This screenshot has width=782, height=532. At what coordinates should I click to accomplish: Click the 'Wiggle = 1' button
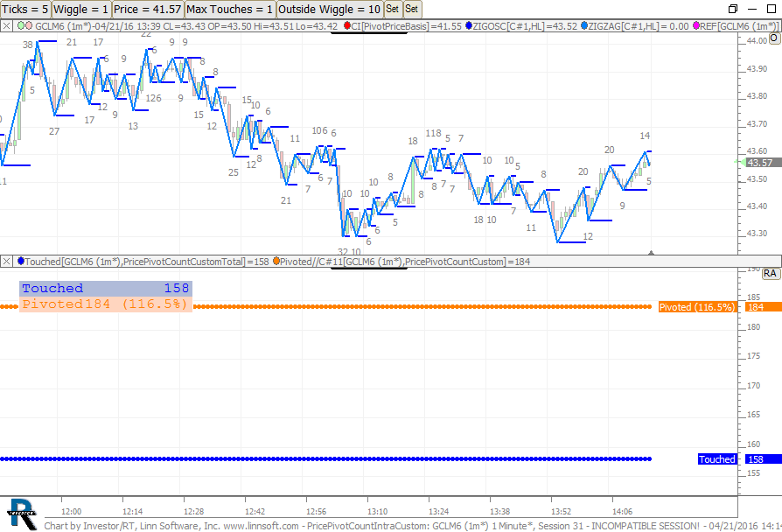tap(80, 9)
